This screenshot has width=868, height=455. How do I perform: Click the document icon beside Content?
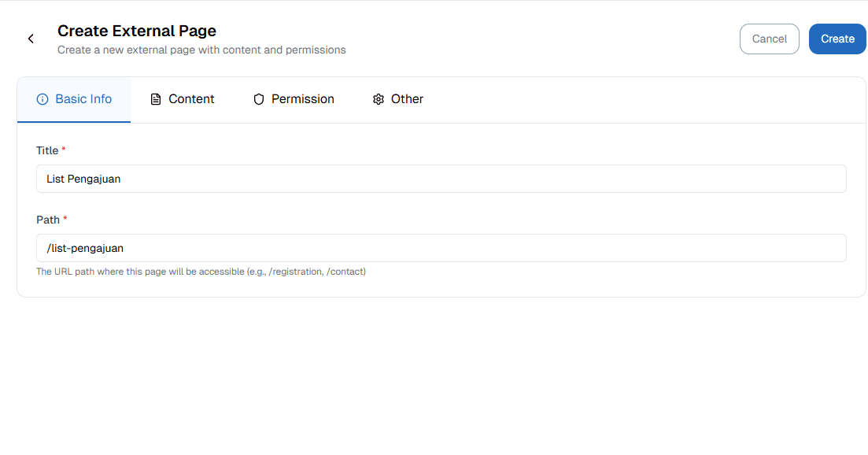point(156,99)
